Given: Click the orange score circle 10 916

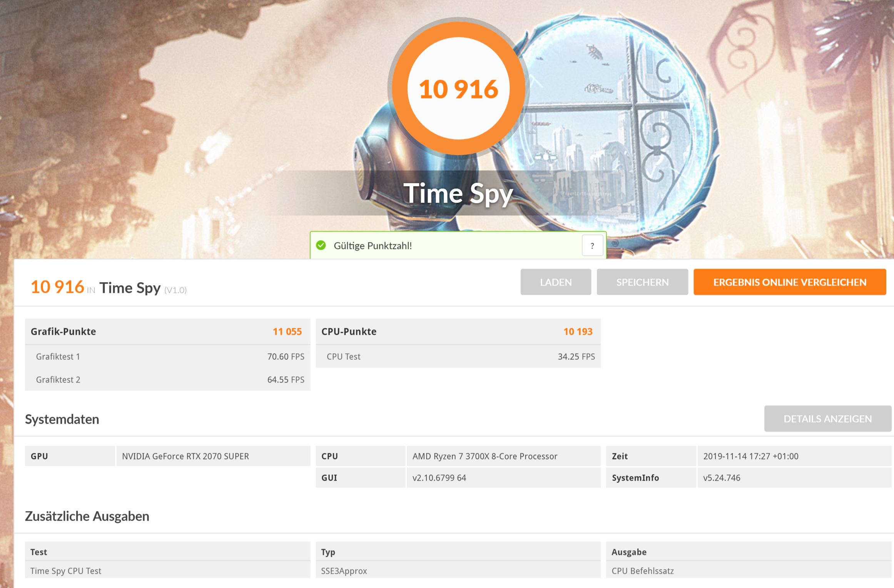Looking at the screenshot, I should [458, 89].
